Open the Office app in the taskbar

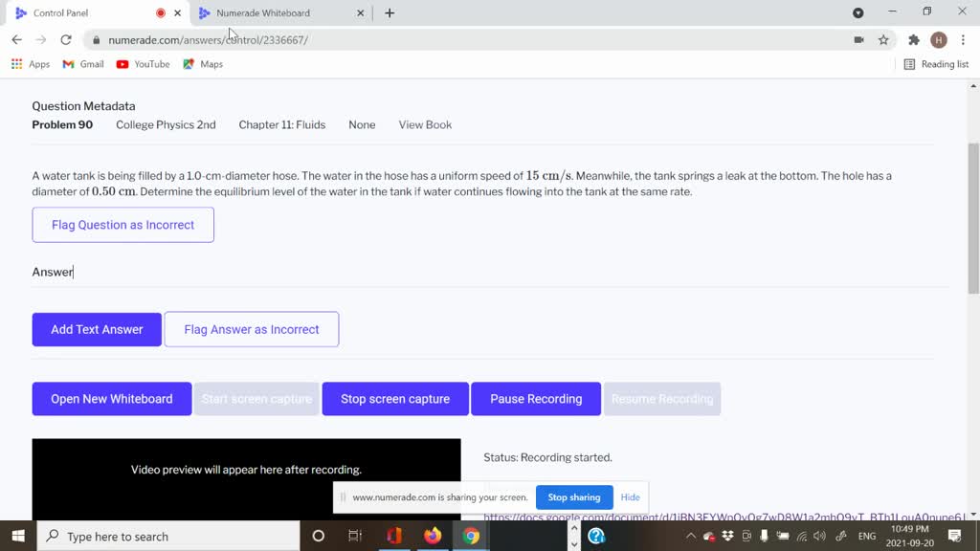394,536
